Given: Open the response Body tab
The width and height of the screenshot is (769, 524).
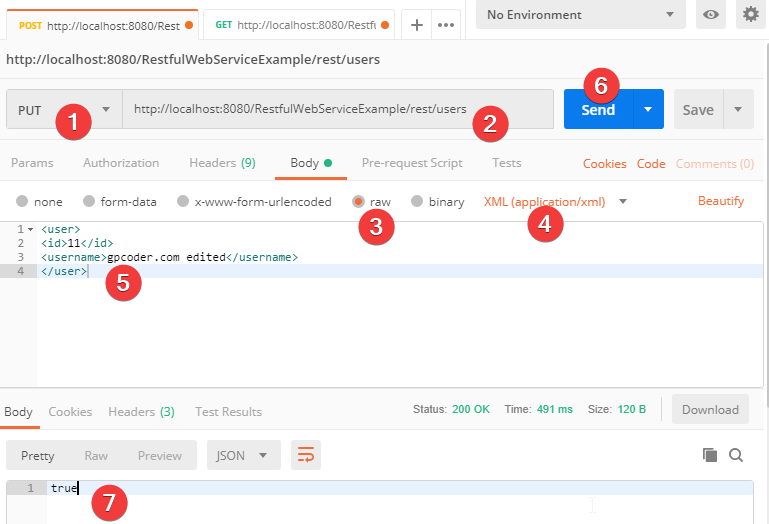Looking at the screenshot, I should click(x=19, y=412).
